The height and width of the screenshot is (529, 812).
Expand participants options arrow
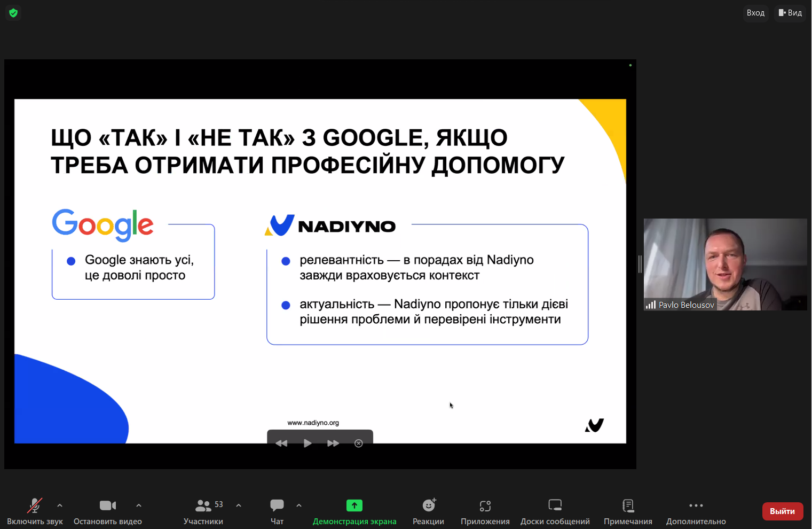[239, 505]
